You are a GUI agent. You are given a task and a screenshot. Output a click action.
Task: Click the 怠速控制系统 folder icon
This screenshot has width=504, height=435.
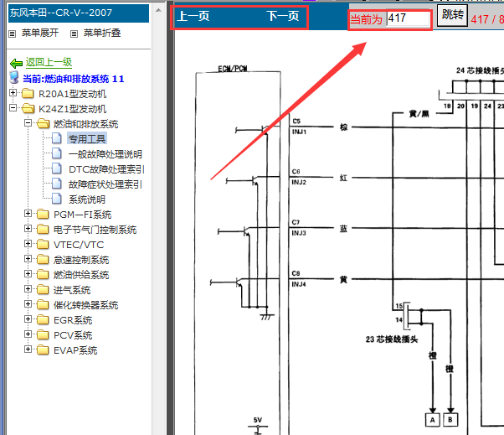point(43,259)
